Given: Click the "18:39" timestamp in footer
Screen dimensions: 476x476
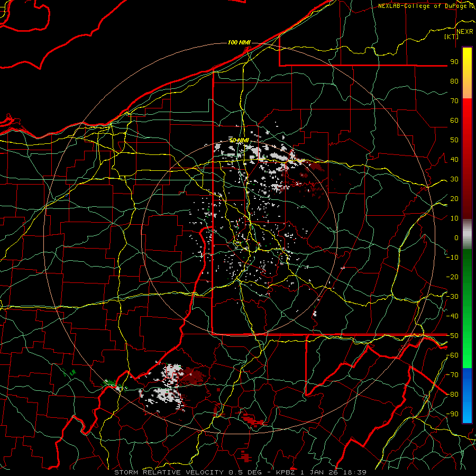Looking at the screenshot, I should pos(354,472).
